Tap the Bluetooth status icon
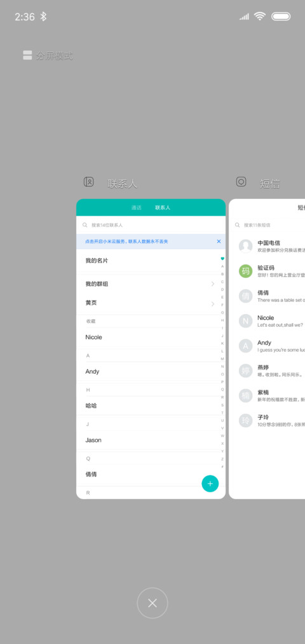Screen dimensions: 305x644 click(43, 17)
